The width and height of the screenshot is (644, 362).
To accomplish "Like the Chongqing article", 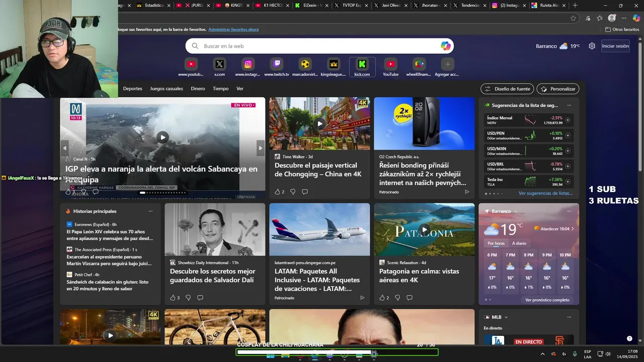I will coord(277,192).
